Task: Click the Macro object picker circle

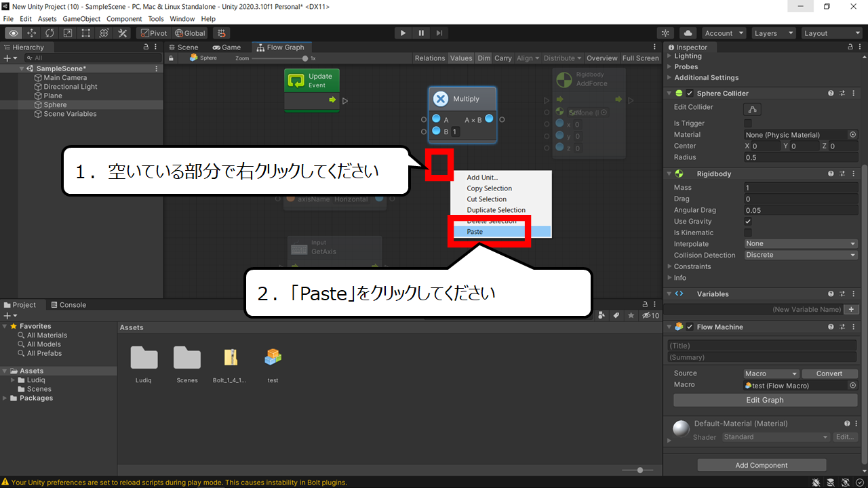Action: click(x=852, y=385)
